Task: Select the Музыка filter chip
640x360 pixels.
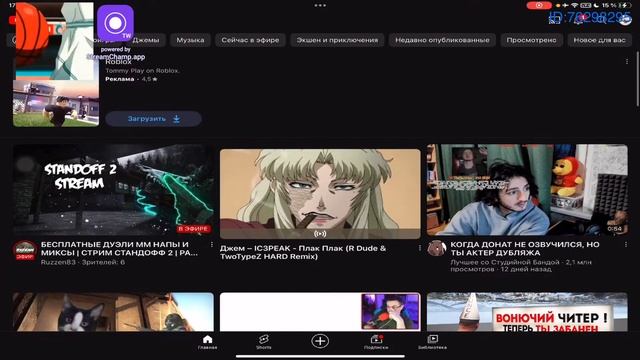Action: pyautogui.click(x=190, y=40)
